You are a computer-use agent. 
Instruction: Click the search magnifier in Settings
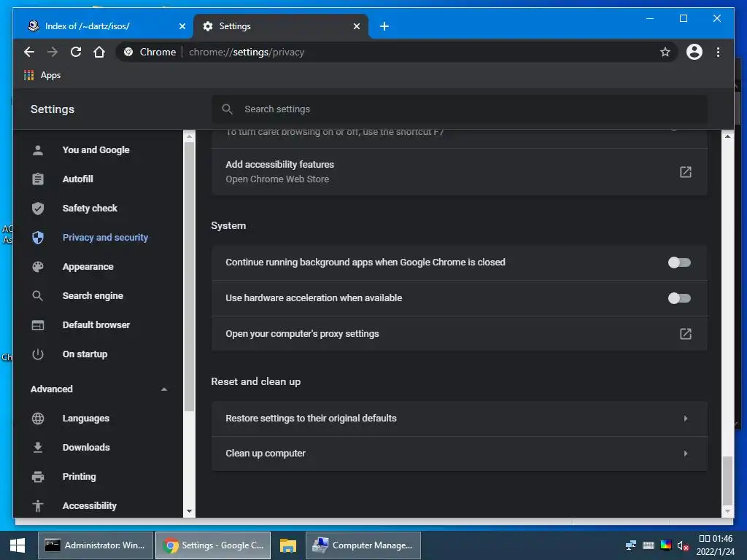point(228,109)
